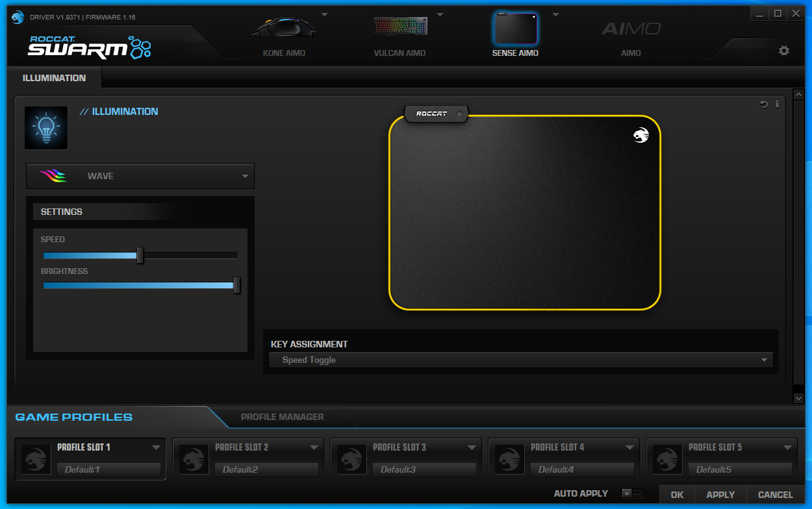Image resolution: width=812 pixels, height=509 pixels.
Task: Expand Profile Slot 1 dropdown arrow
Action: (x=156, y=447)
